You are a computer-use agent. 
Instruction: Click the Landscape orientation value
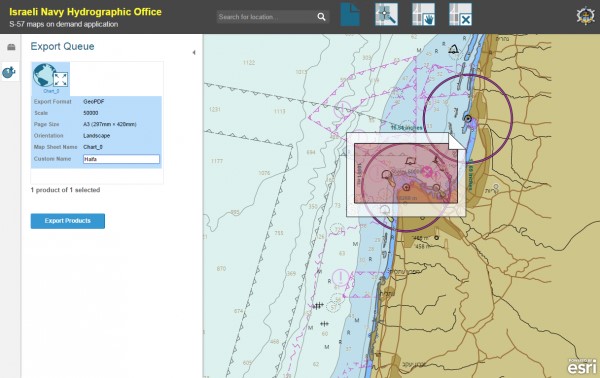click(96, 136)
